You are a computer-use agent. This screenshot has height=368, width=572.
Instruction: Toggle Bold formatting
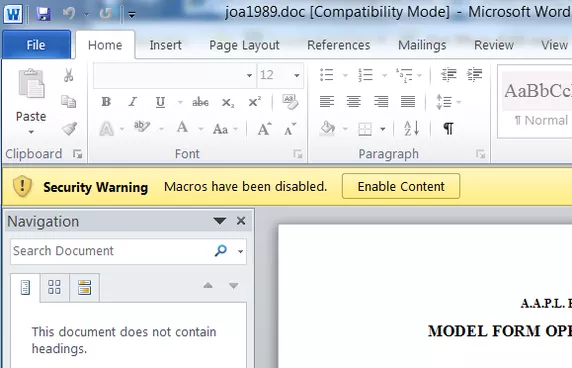point(106,102)
